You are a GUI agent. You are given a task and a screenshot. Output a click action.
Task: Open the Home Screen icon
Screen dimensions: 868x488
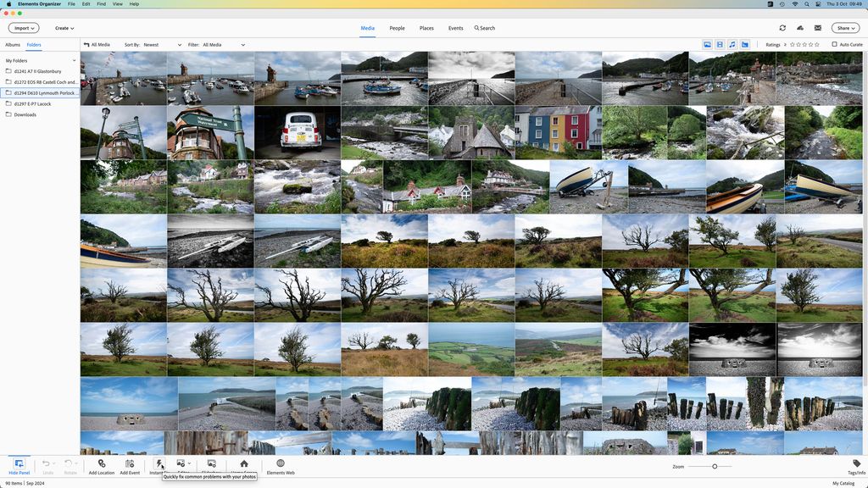(x=243, y=464)
